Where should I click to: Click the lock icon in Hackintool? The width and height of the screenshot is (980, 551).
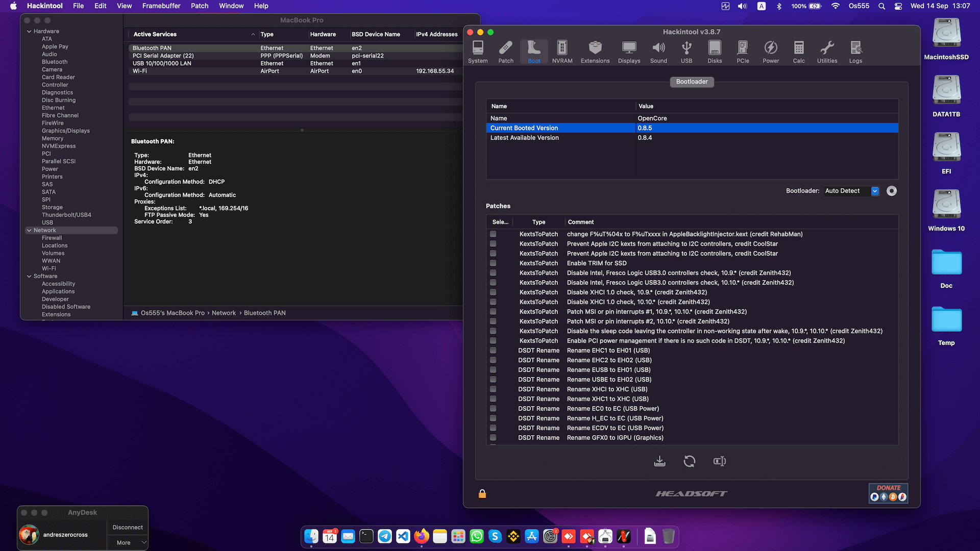[x=482, y=493]
